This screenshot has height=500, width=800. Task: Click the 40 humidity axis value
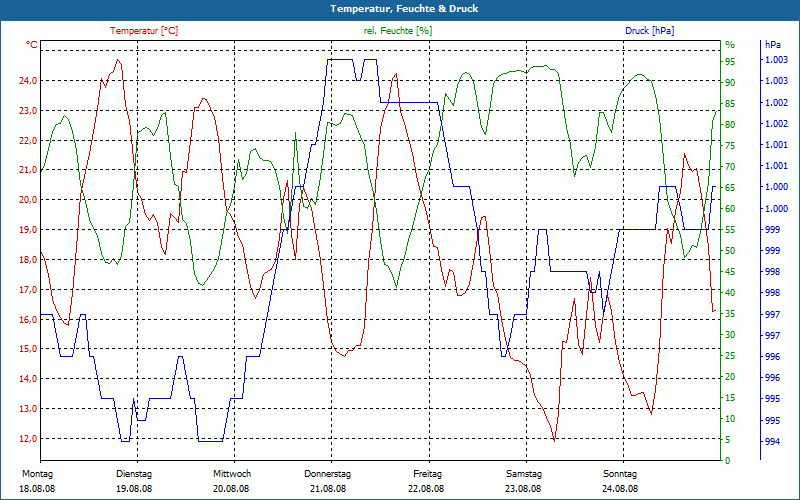click(x=730, y=293)
